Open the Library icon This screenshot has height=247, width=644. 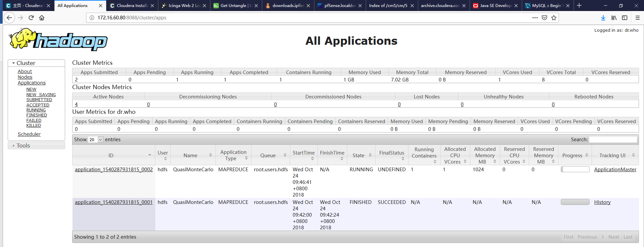click(x=614, y=18)
